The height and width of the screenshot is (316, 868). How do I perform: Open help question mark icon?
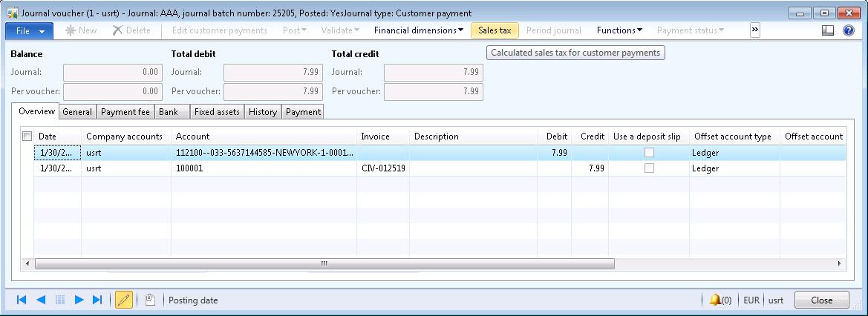pyautogui.click(x=849, y=30)
